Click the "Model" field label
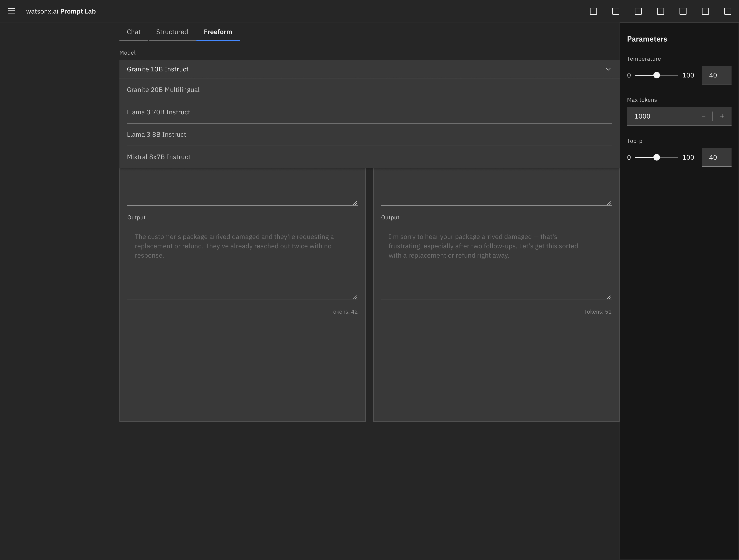Screen dimensions: 739x560 click(x=127, y=53)
